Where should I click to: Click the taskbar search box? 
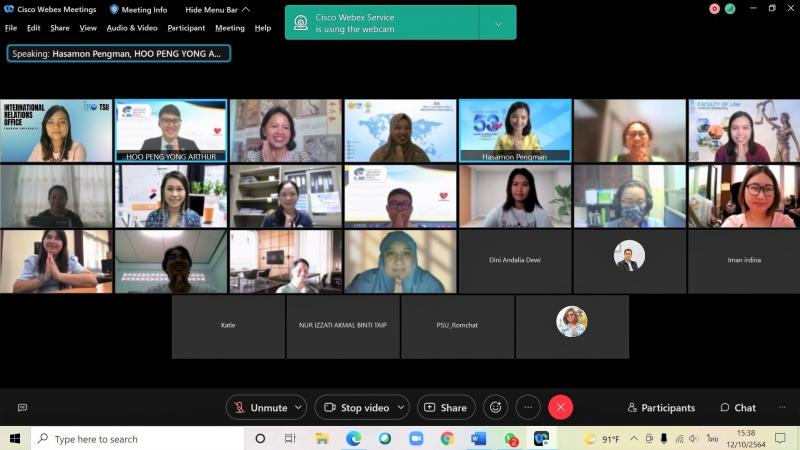tap(138, 439)
